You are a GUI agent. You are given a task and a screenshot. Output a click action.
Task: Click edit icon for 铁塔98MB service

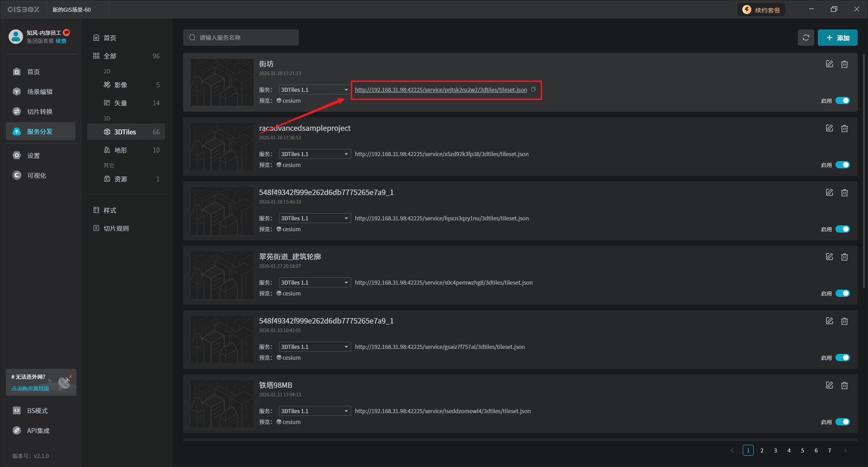(x=829, y=386)
